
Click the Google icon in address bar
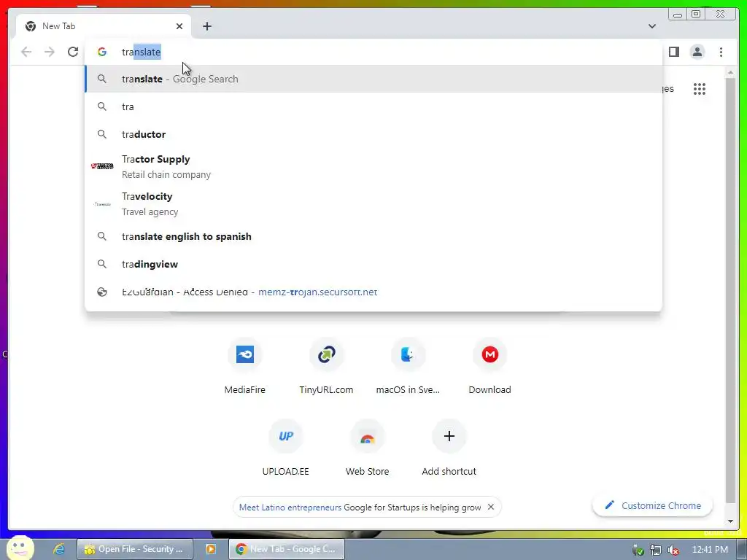point(102,52)
